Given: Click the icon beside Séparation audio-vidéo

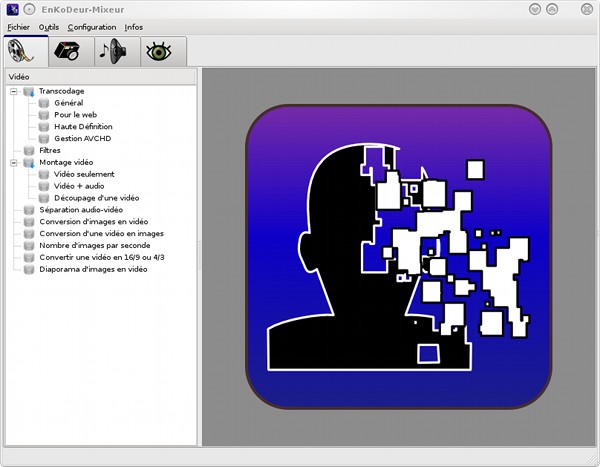Looking at the screenshot, I should coord(29,210).
